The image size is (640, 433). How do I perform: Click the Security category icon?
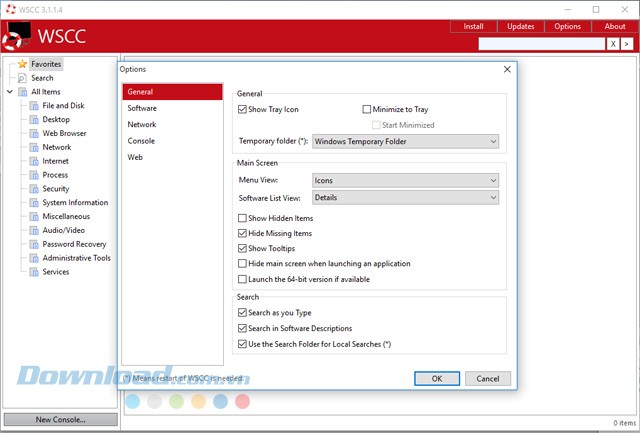point(34,189)
